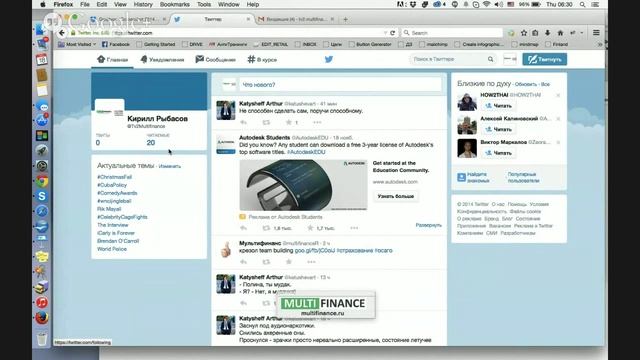The width and height of the screenshot is (640, 360).
Task: Reply to the Autodesk Students tweet
Action: 244,228
